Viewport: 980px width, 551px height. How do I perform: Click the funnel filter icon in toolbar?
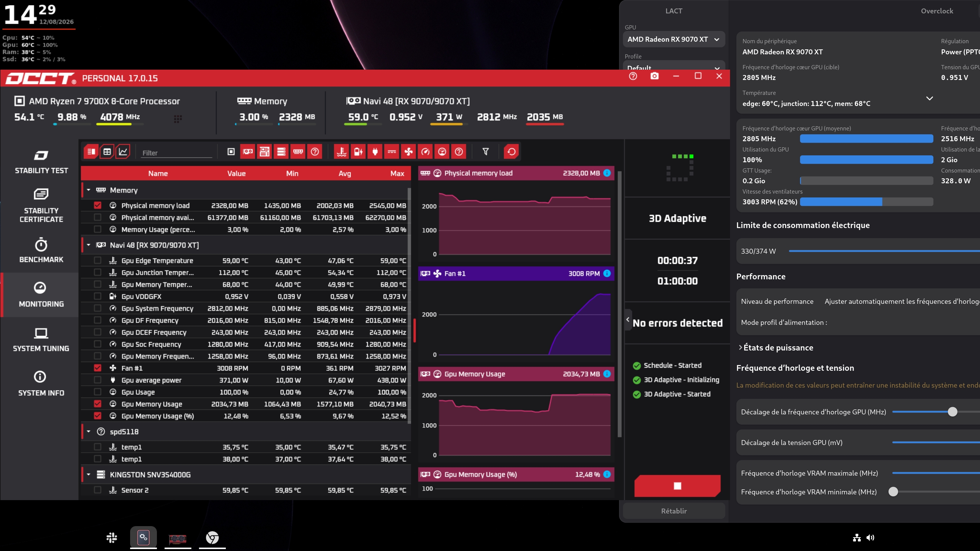click(x=485, y=152)
